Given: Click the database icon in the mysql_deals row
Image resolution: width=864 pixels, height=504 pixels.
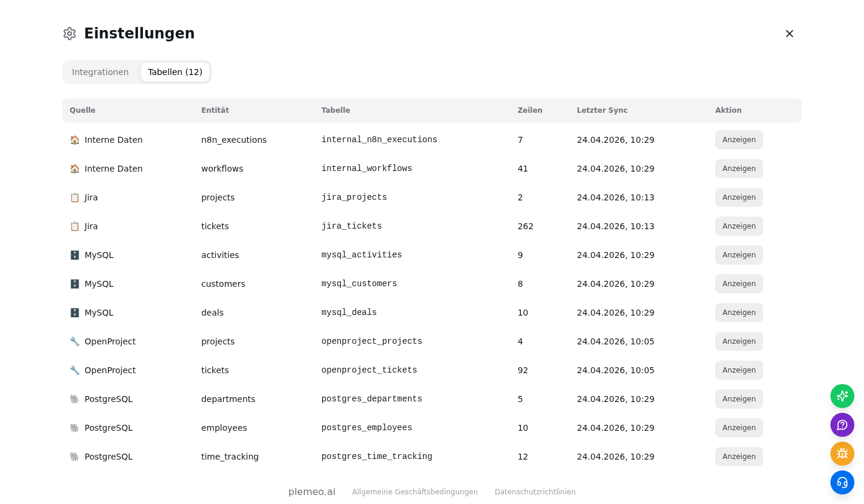Looking at the screenshot, I should click(74, 313).
